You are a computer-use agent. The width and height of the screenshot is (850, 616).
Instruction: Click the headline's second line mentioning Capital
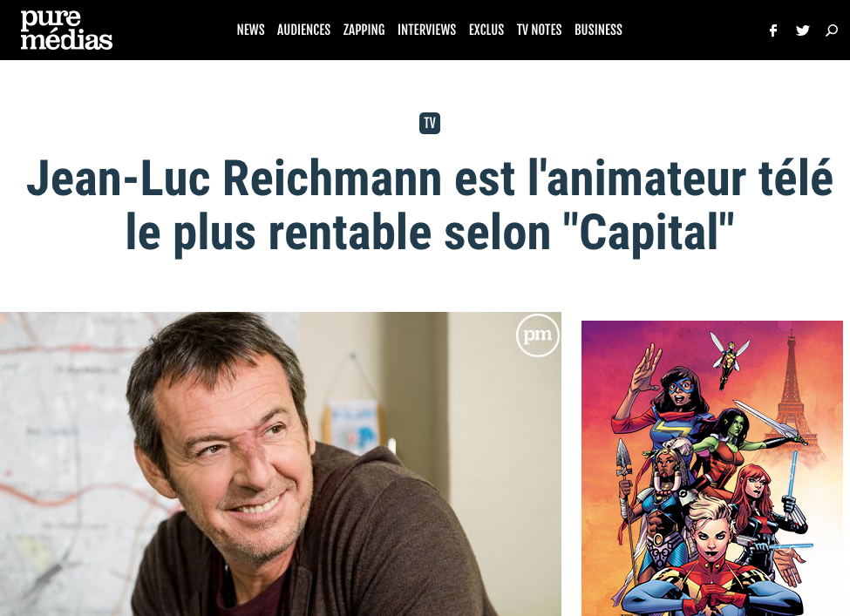[x=429, y=233]
